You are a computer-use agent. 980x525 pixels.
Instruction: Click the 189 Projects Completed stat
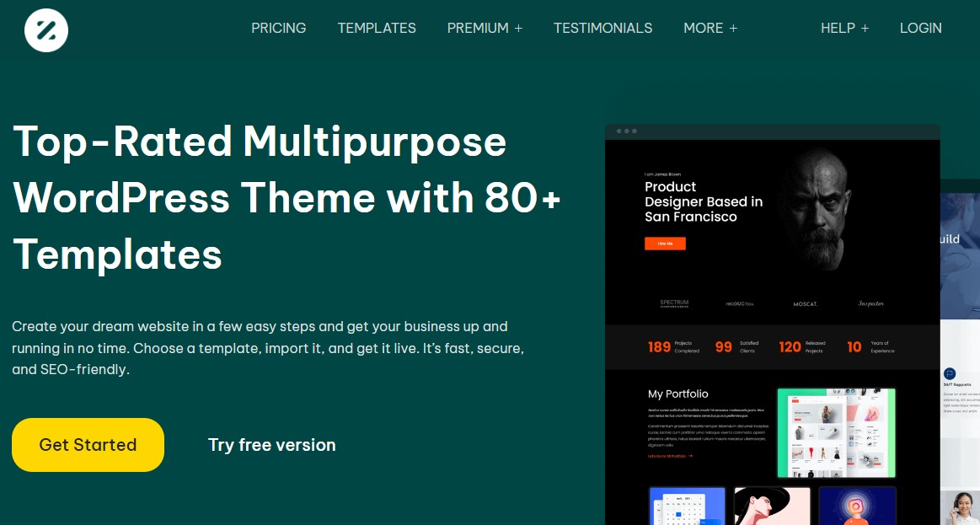[x=673, y=347]
